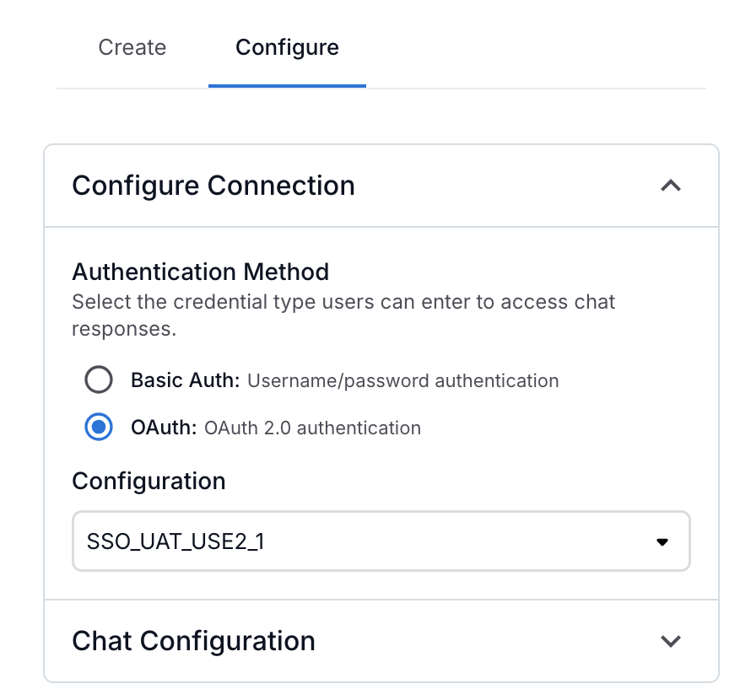Open the SSO_UAT_USE2_1 configuration dropdown

(380, 541)
